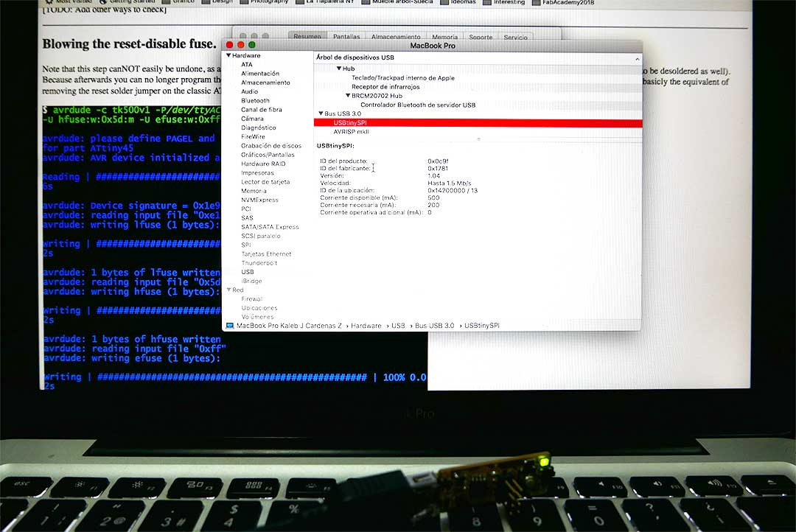Click green zoom button of MacBook Pro window
Viewport: 796px width, 532px height.
(252, 45)
